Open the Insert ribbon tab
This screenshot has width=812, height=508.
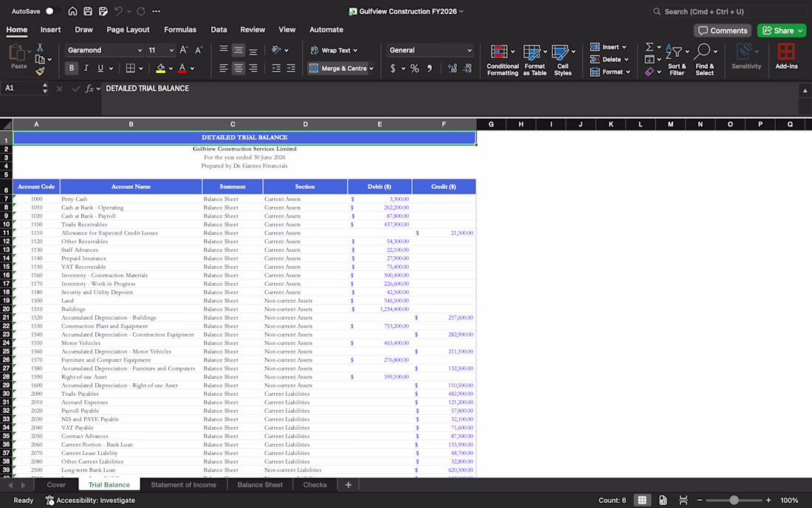[51, 30]
